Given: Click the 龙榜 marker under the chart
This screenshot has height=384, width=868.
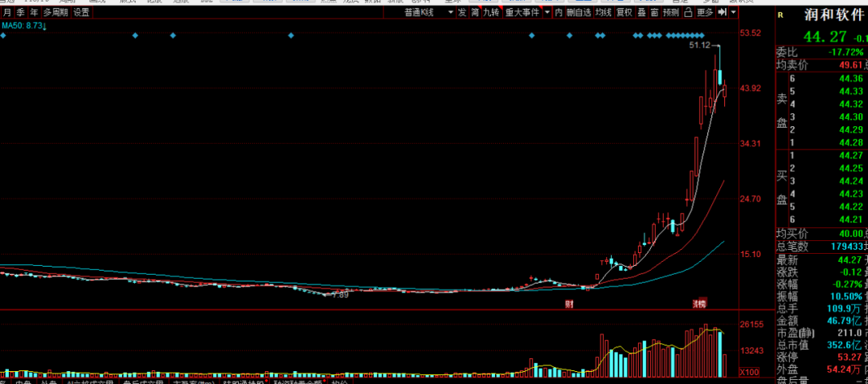Looking at the screenshot, I should pos(700,304).
